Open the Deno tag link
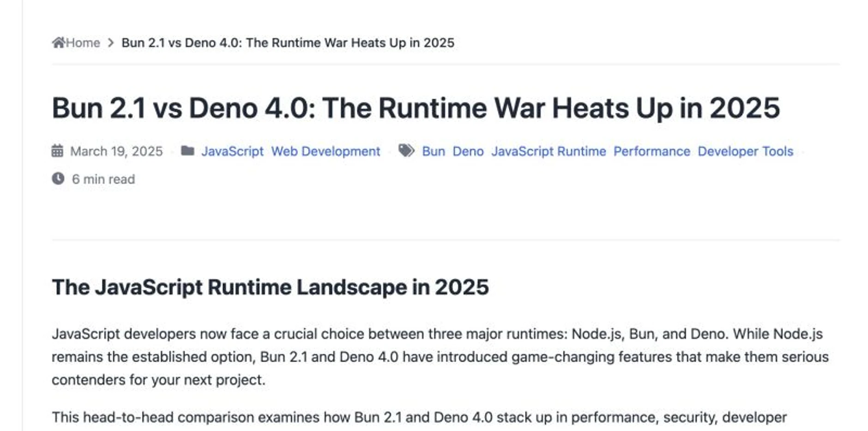This screenshot has width=868, height=431. (468, 151)
